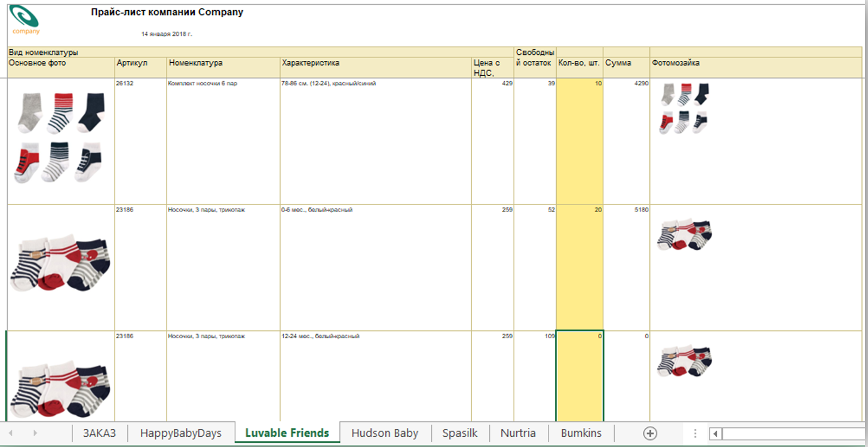Select the six-pair socks main photo

click(x=59, y=137)
